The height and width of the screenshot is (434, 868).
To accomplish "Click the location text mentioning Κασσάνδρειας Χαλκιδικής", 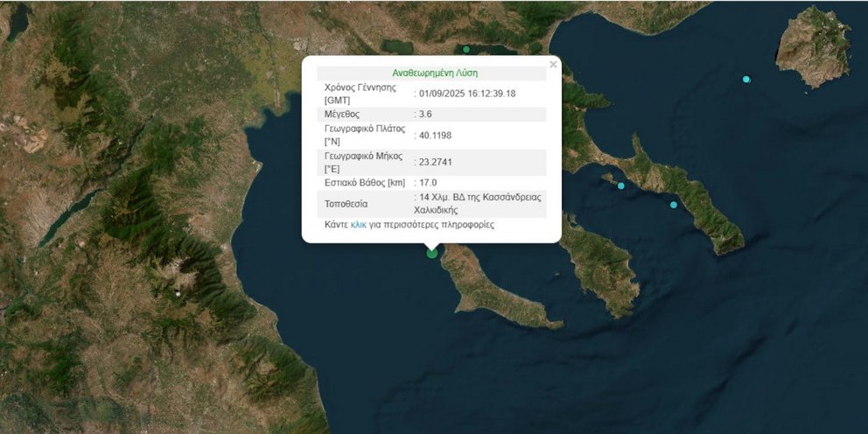I will pos(479,204).
